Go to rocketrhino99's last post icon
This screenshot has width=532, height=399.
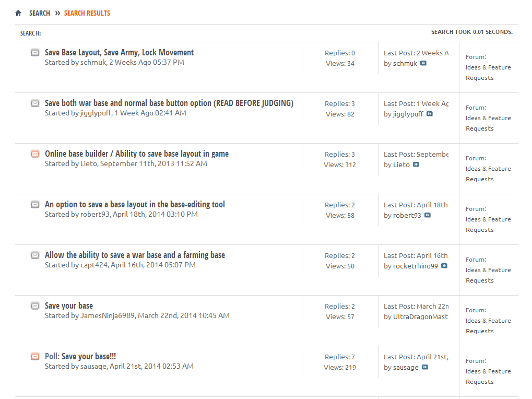tap(444, 266)
